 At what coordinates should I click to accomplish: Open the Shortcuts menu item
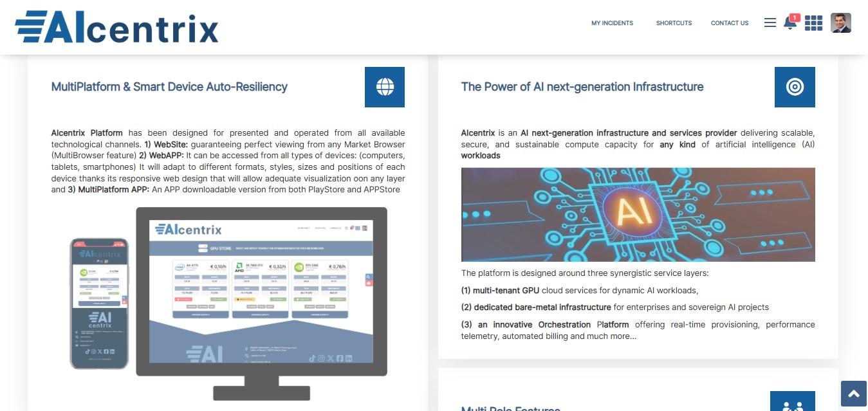click(674, 23)
